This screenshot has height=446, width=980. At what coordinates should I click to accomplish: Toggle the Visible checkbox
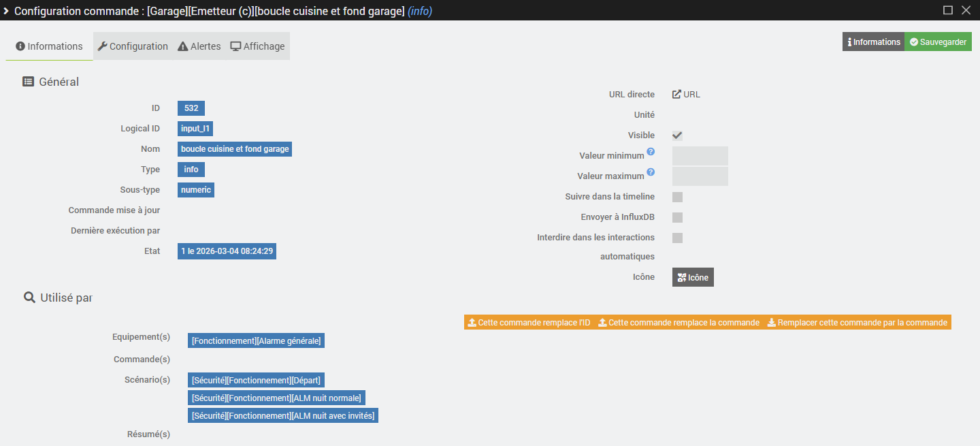tap(677, 136)
